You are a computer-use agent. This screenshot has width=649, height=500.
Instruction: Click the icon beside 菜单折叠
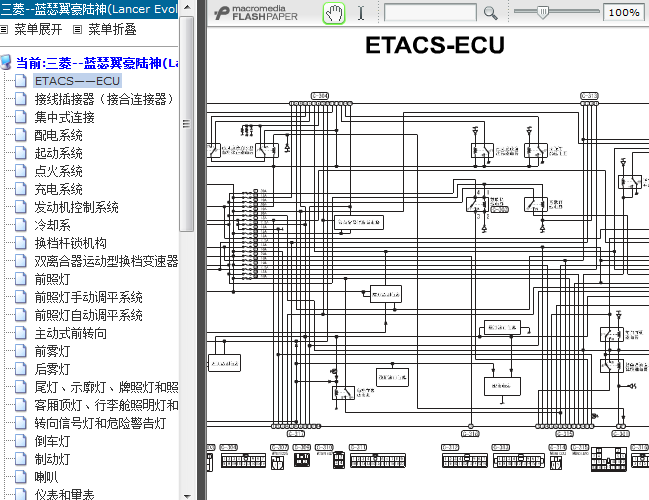click(77, 29)
